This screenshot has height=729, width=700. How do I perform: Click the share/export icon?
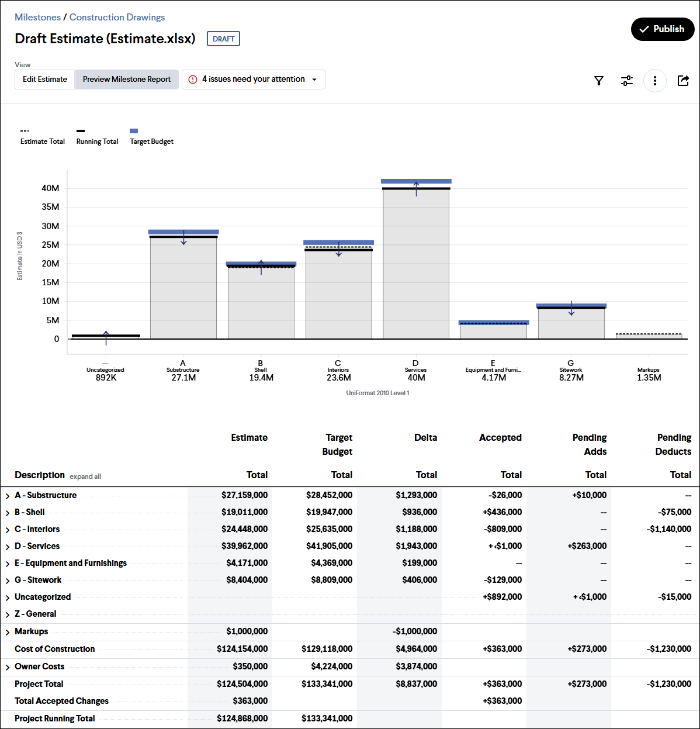coord(683,81)
